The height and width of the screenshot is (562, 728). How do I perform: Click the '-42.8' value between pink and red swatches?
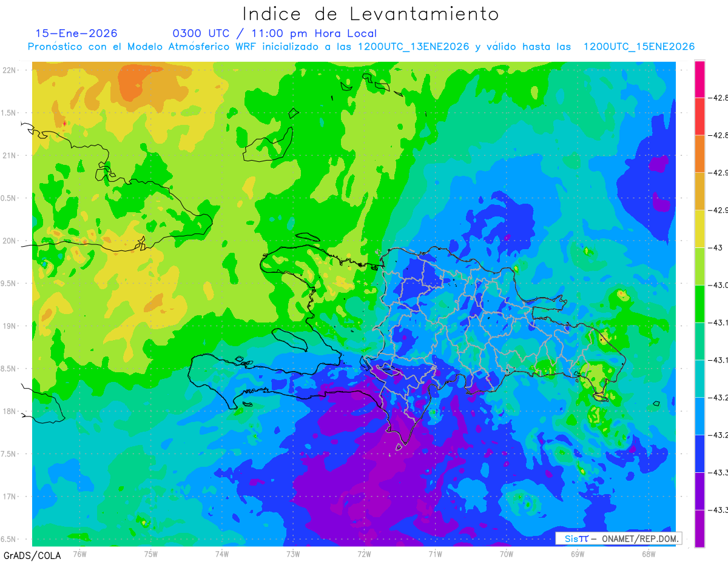point(719,98)
